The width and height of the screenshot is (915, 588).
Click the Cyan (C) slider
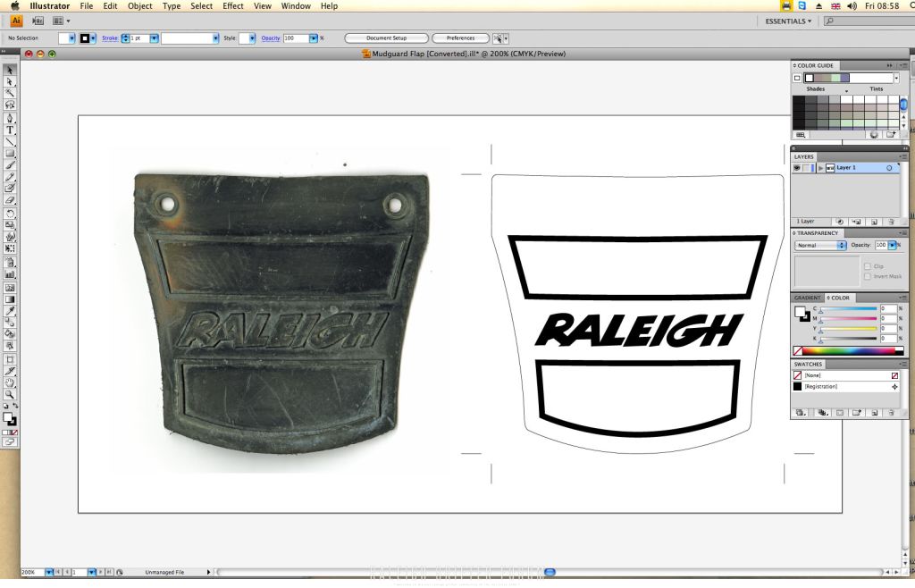[849, 309]
